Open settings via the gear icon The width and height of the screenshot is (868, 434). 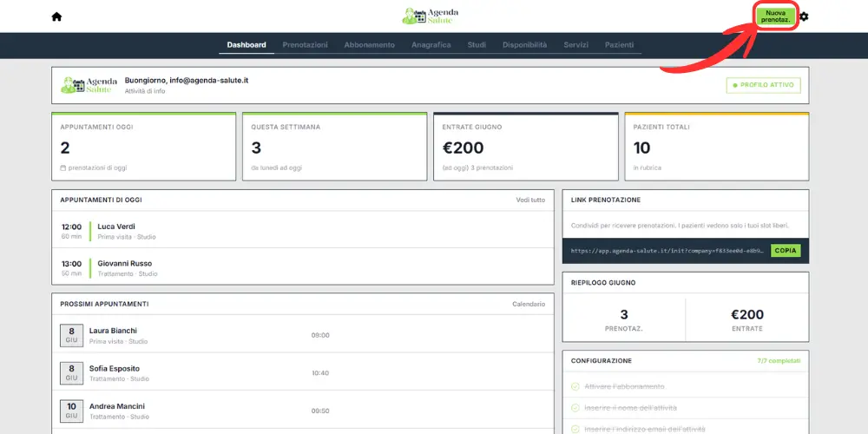click(804, 16)
